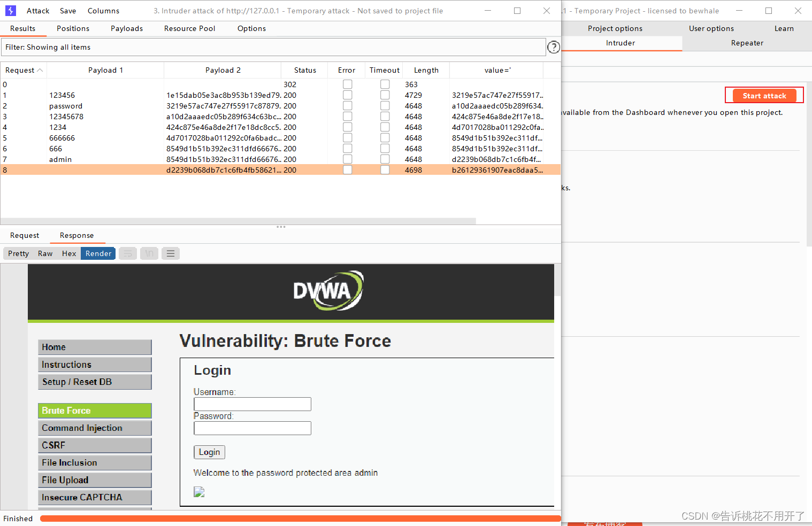Switch to the Options tab
The width and height of the screenshot is (812, 526).
coord(251,28)
